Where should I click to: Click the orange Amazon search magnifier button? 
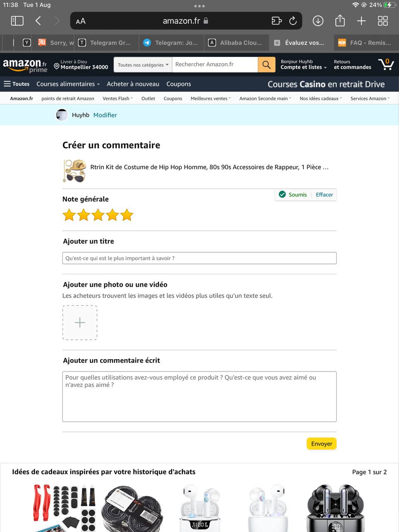pyautogui.click(x=266, y=65)
